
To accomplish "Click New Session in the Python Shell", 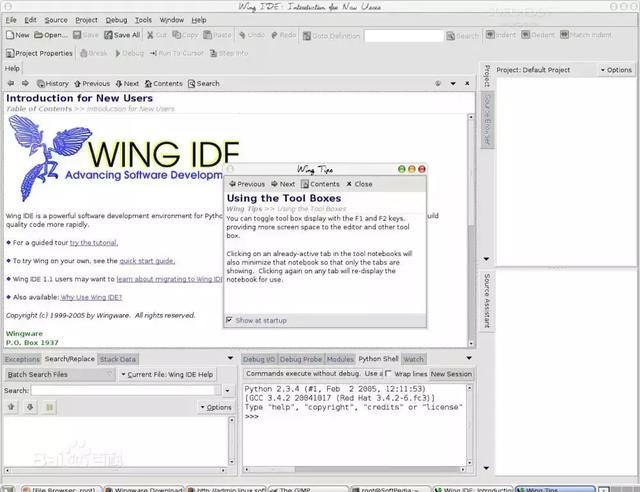I will (x=451, y=374).
